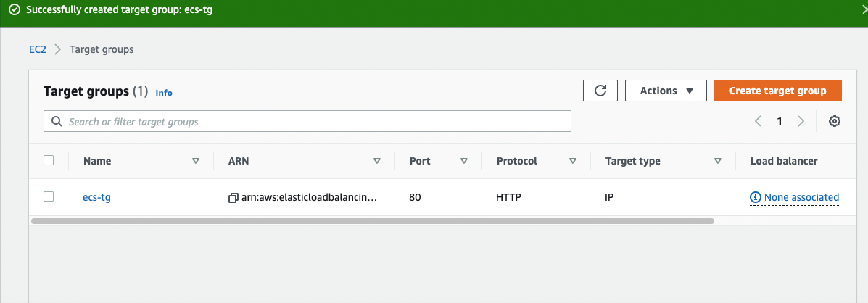The width and height of the screenshot is (868, 303).
Task: Sort by Port column arrow
Action: coord(464,161)
